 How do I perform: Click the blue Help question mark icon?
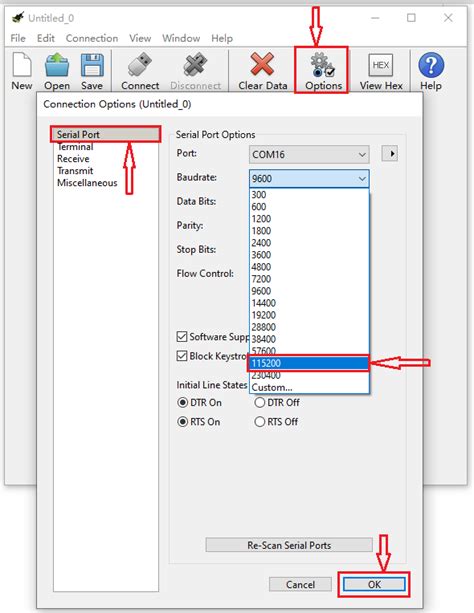pyautogui.click(x=431, y=65)
